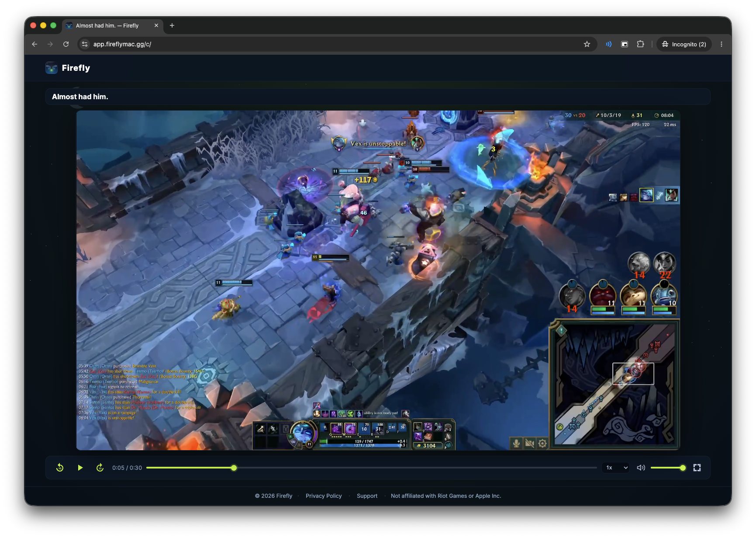756x538 pixels.
Task: Click the address bar showing app.fireflymac.gg/c/
Action: pos(336,44)
